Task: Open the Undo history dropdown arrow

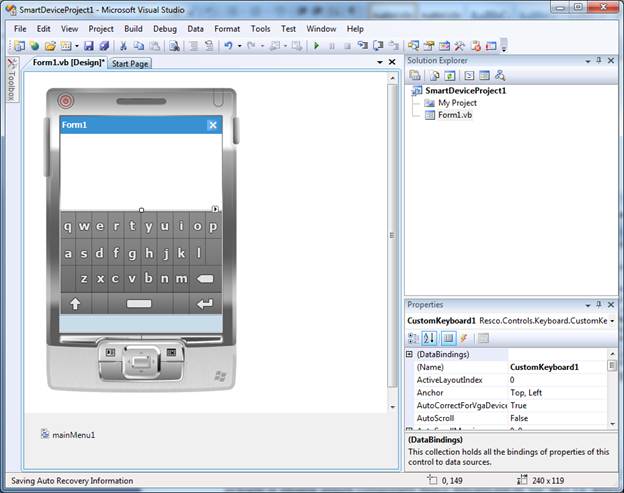Action: (x=240, y=46)
